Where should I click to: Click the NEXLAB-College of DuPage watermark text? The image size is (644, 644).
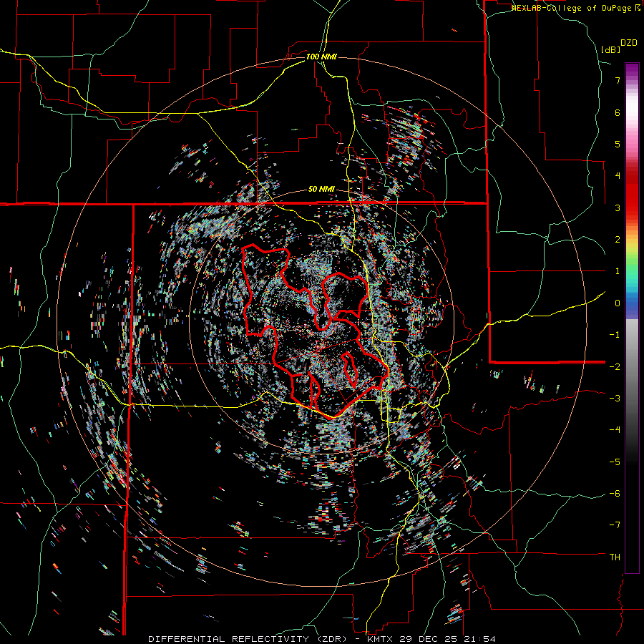pyautogui.click(x=575, y=8)
